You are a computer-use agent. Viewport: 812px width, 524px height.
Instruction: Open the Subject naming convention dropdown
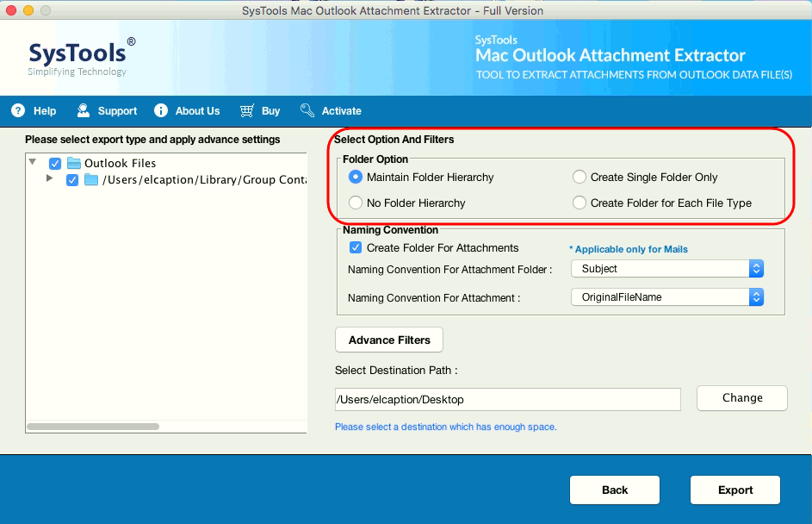667,269
